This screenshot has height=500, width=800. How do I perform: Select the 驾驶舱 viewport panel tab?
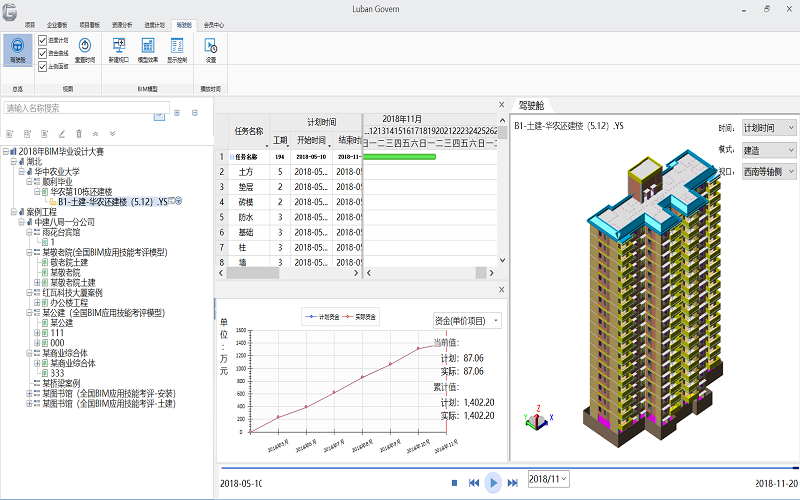[531, 106]
